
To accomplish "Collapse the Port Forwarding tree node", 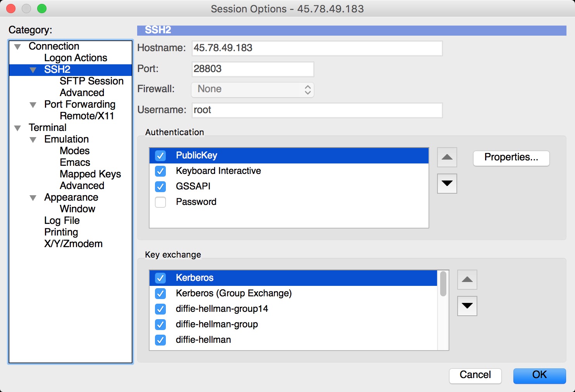I will 33,105.
